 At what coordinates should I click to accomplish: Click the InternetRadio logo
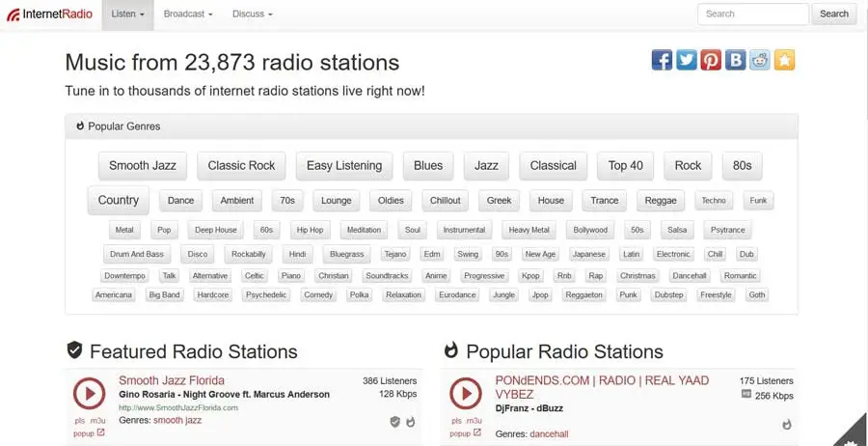pyautogui.click(x=49, y=14)
